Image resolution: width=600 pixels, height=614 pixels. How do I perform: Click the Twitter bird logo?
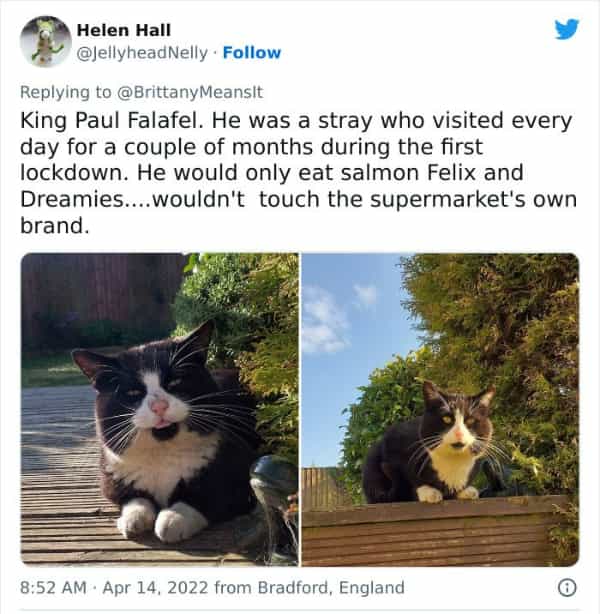pyautogui.click(x=566, y=28)
